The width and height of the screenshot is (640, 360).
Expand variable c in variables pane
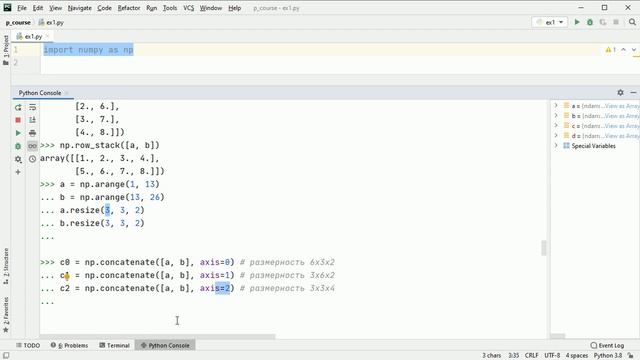(x=556, y=126)
